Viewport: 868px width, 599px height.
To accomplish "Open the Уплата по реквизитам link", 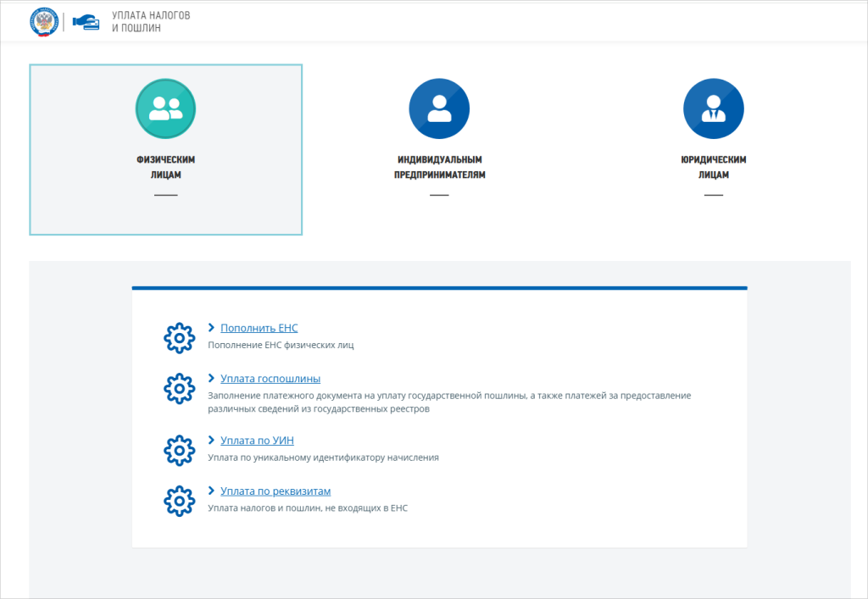I will pyautogui.click(x=275, y=491).
